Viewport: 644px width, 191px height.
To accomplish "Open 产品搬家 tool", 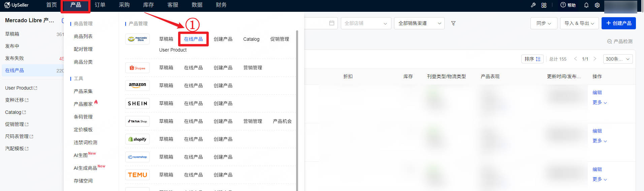I will pos(83,104).
